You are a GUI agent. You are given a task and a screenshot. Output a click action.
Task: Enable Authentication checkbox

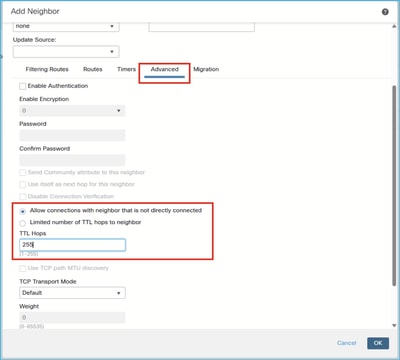(x=23, y=86)
